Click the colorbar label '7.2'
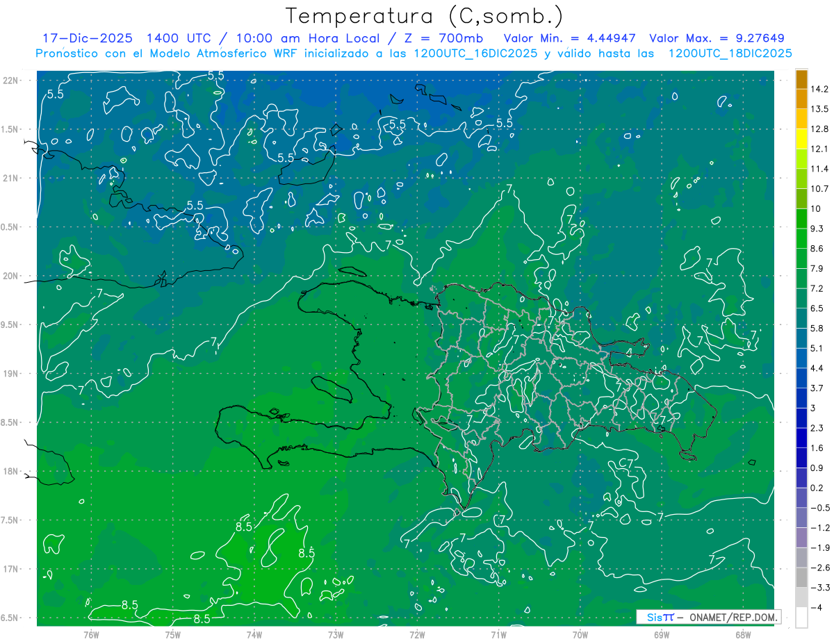Viewport: 834px width, 644px height. click(818, 288)
